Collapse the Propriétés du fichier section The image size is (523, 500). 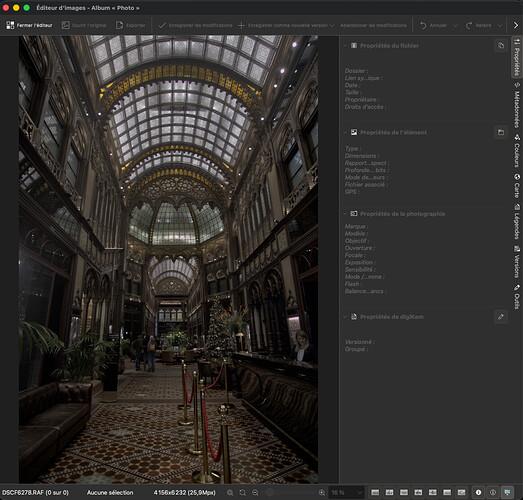[345, 45]
